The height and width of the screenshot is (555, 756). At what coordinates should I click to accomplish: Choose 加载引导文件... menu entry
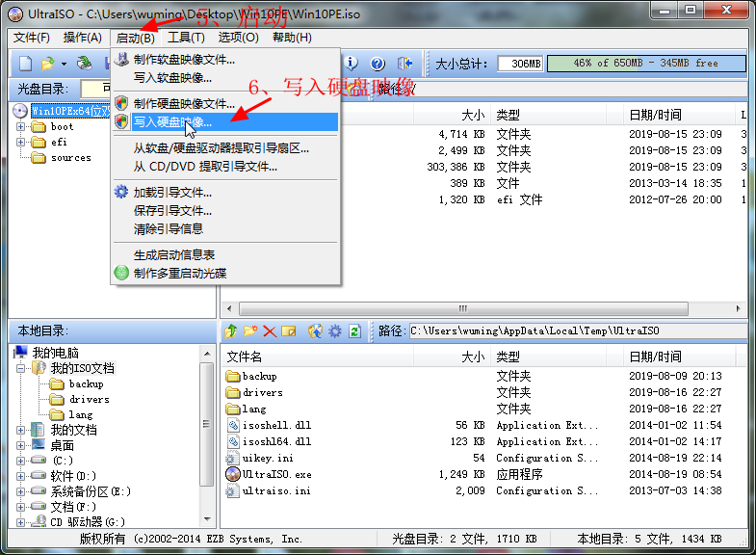[x=225, y=193]
